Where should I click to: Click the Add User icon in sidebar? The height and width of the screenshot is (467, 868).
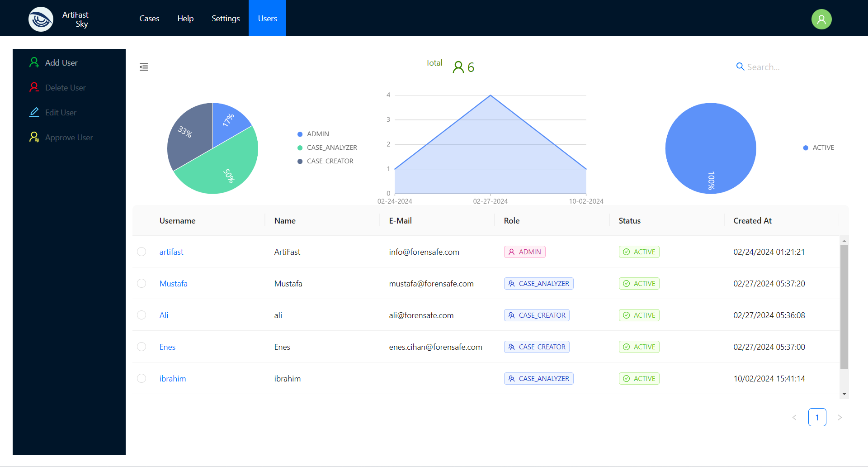(x=34, y=62)
